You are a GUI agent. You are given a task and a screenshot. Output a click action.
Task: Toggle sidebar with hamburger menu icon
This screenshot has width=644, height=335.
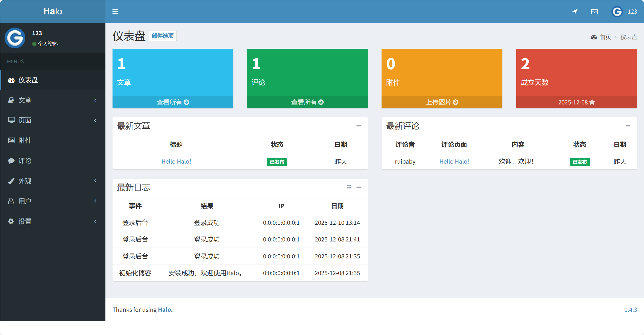click(115, 11)
